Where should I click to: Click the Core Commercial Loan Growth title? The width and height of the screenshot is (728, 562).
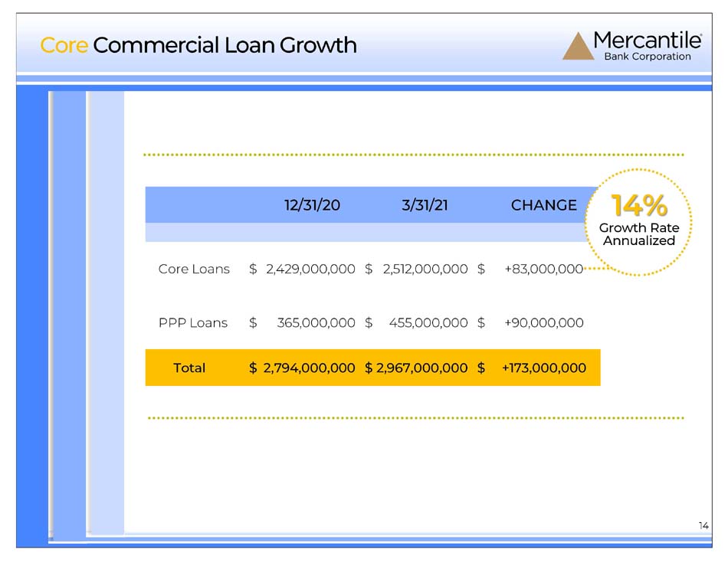198,45
